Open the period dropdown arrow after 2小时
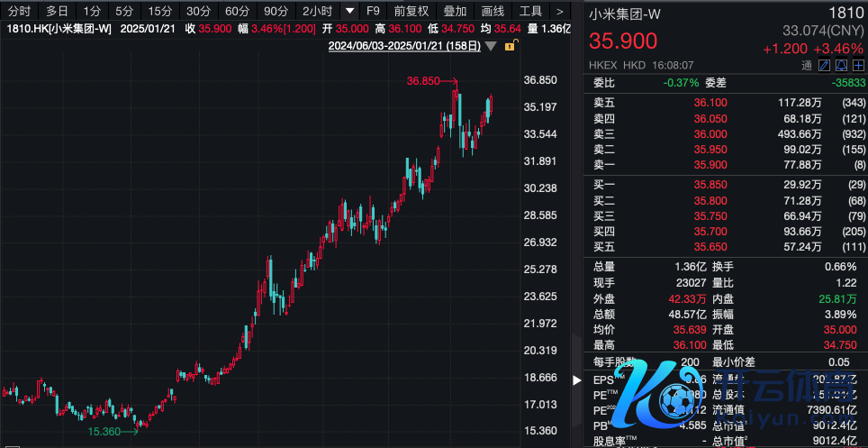The height and width of the screenshot is (448, 868). click(349, 12)
